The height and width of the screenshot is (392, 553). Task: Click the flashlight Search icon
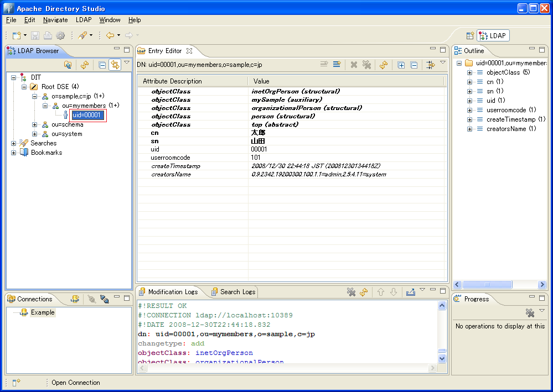tap(82, 35)
